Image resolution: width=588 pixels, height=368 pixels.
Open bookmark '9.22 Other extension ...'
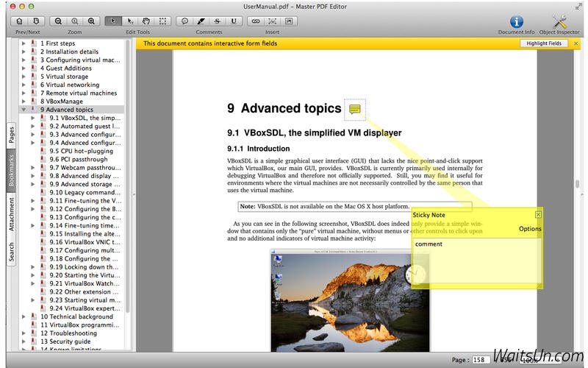coord(84,291)
